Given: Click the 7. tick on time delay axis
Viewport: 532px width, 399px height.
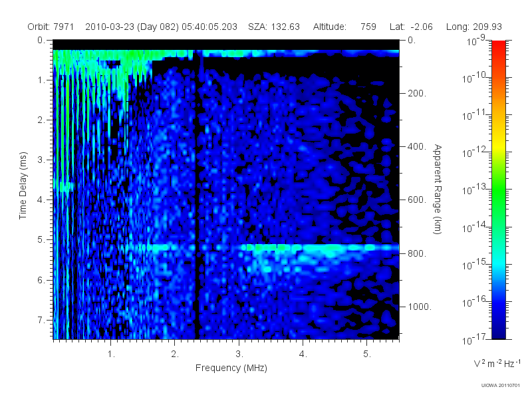Looking at the screenshot, I should pos(41,320).
